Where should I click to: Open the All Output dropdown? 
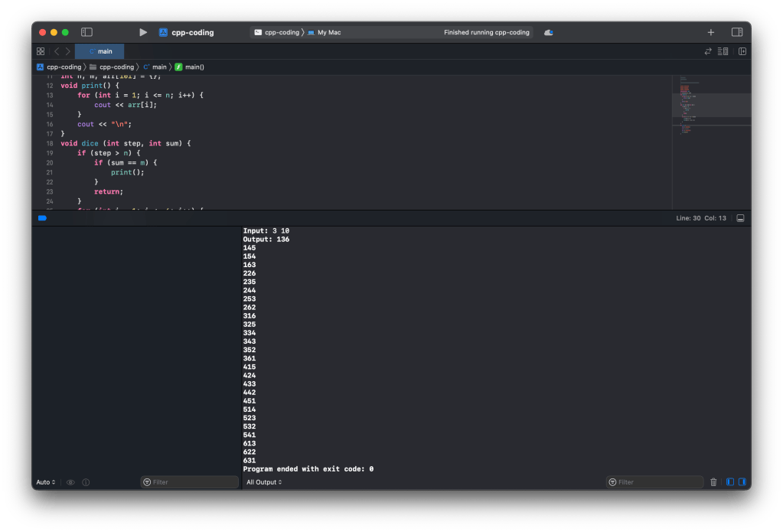point(264,482)
